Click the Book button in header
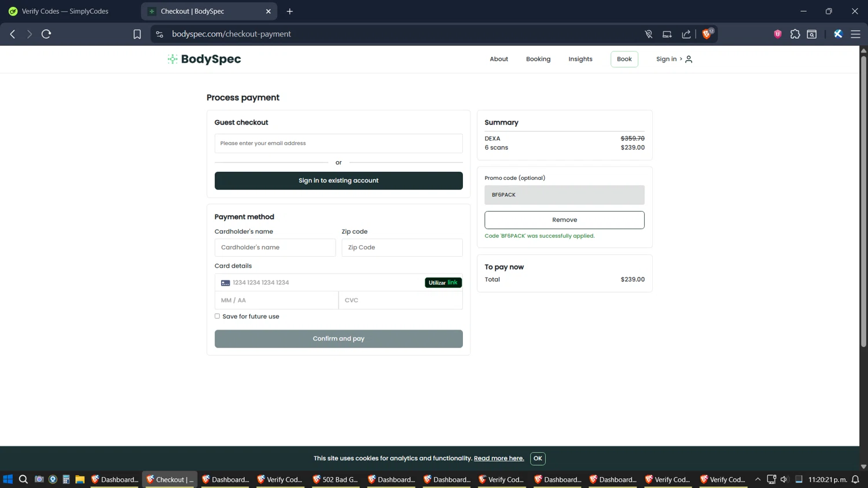This screenshot has width=868, height=488. tap(624, 59)
